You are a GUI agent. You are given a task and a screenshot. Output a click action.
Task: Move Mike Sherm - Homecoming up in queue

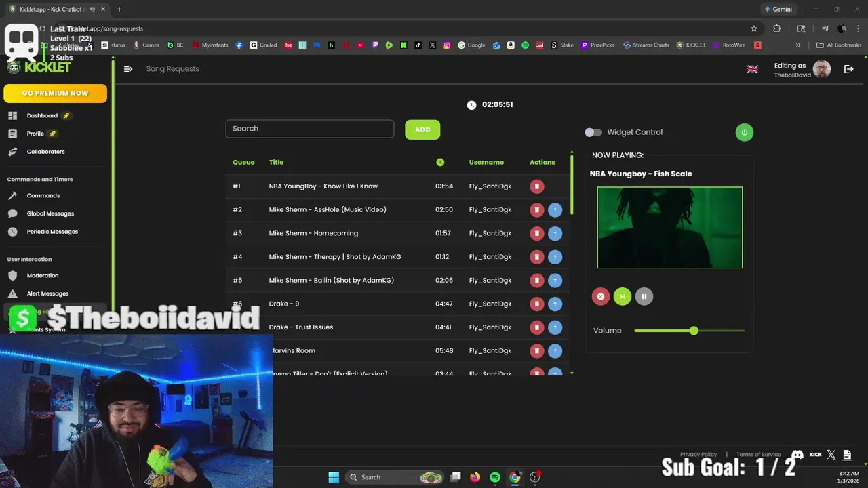[x=555, y=233]
